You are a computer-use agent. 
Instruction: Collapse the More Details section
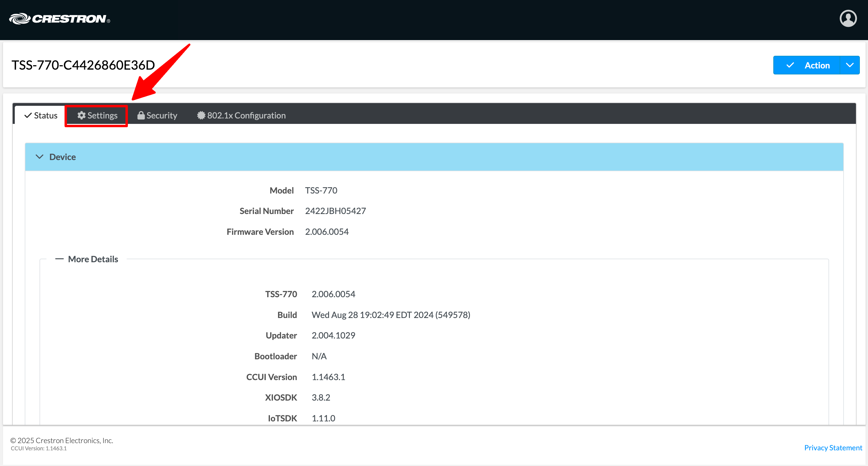(59, 259)
